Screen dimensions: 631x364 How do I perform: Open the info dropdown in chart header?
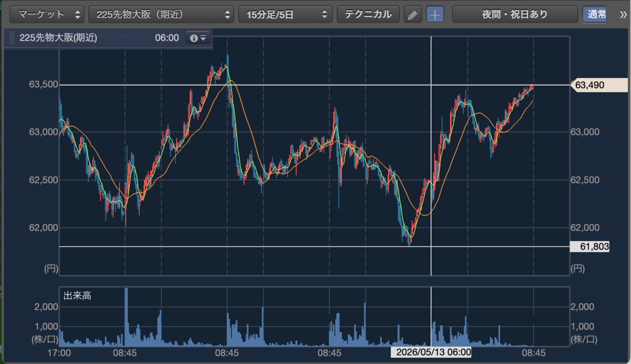198,38
